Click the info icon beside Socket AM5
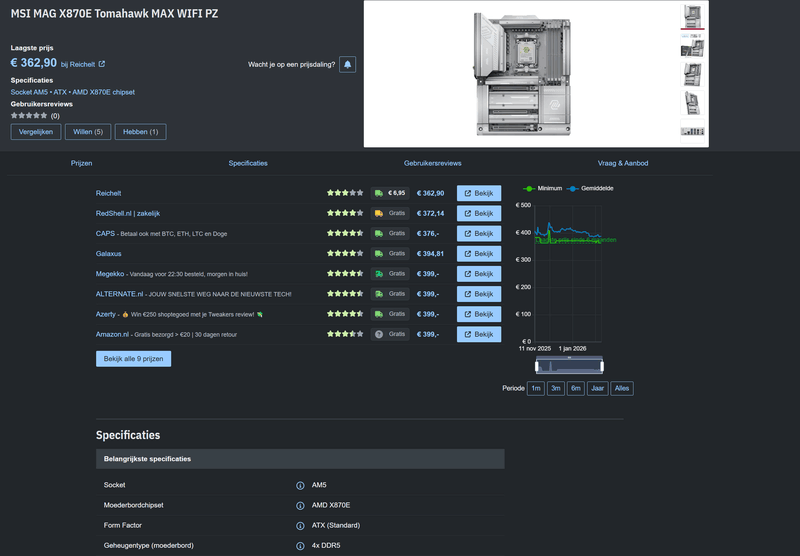Viewport: 800px width, 556px height. tap(300, 486)
